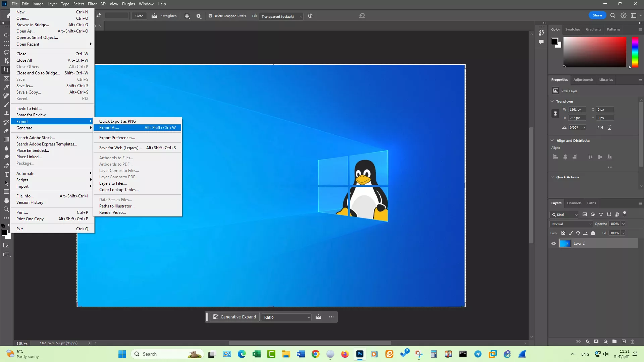Screen dimensions: 644x362
Task: Choose Quick Export as PNG
Action: coord(138,121)
